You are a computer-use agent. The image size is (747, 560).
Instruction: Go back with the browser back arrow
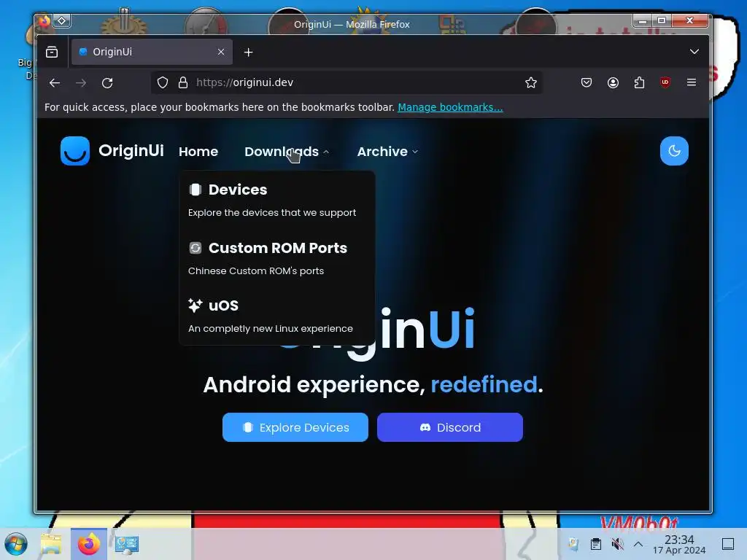[x=55, y=83]
